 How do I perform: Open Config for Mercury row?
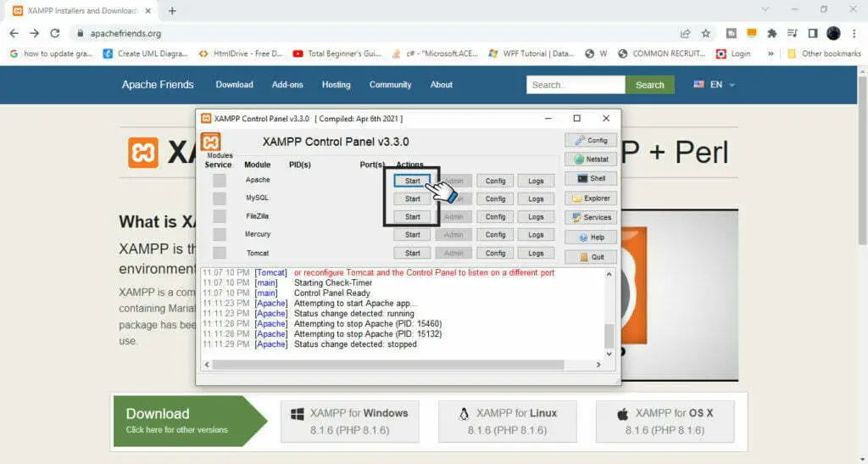click(x=495, y=235)
